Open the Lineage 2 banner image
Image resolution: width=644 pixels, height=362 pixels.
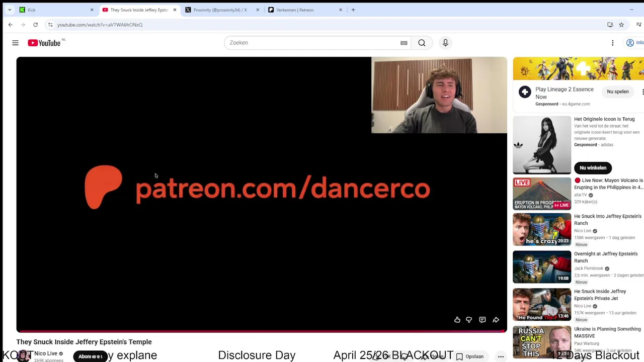point(579,68)
